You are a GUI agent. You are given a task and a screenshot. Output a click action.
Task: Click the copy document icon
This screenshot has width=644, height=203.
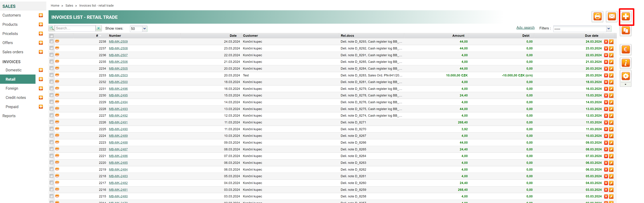click(x=626, y=31)
